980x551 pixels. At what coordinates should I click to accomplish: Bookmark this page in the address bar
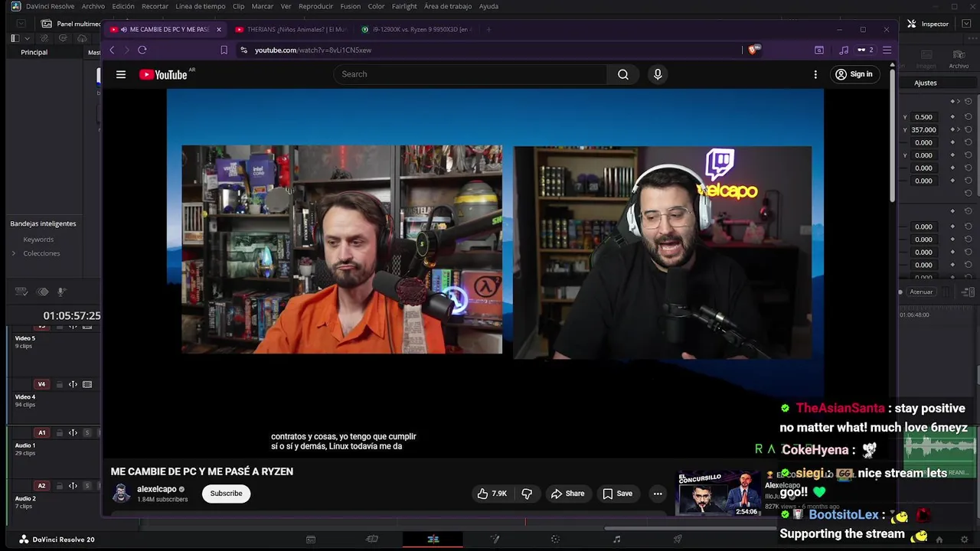point(224,50)
